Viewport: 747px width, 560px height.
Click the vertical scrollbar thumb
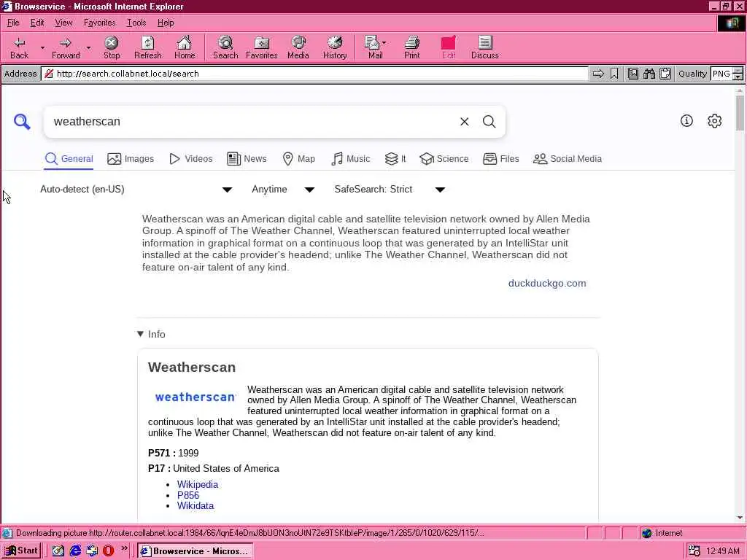click(x=740, y=112)
